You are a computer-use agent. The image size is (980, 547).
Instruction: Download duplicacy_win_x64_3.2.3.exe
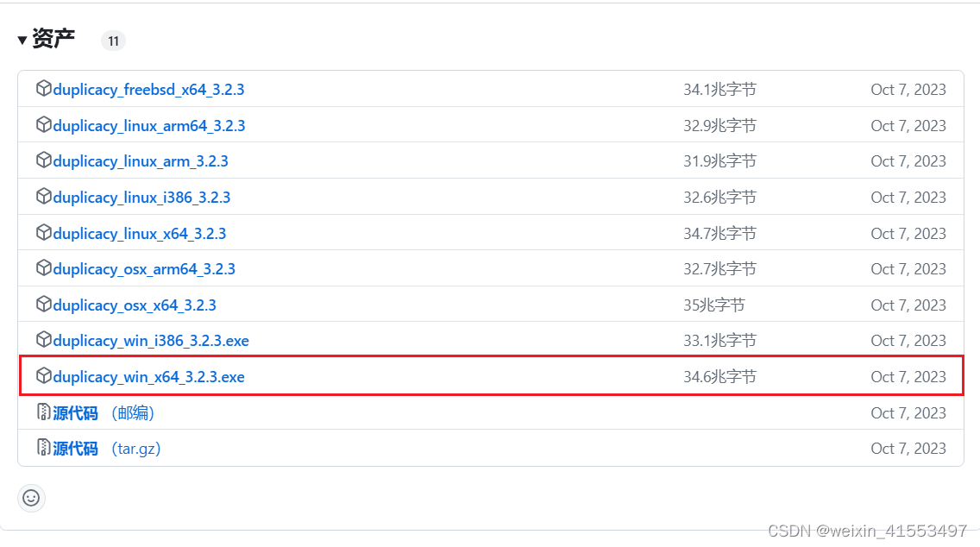tap(148, 378)
